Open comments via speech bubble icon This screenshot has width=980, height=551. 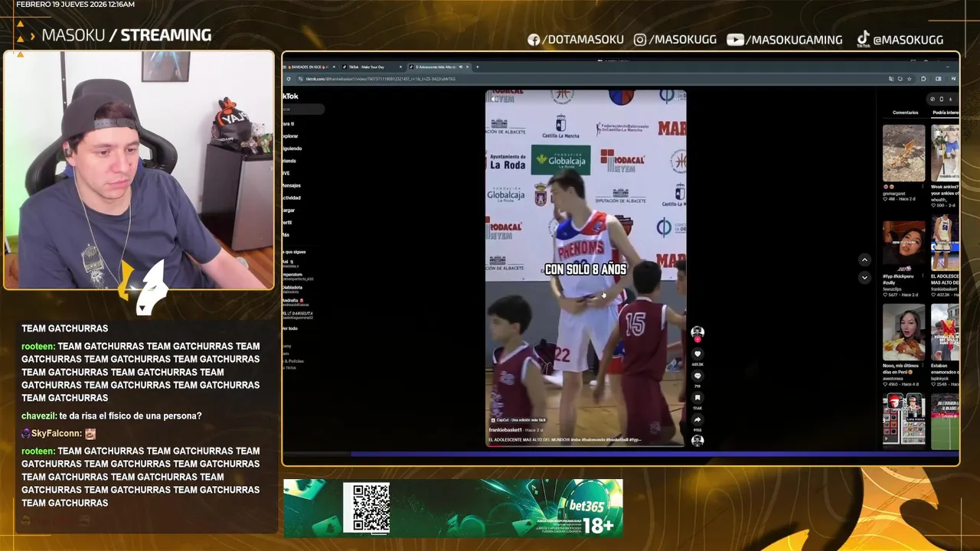point(697,376)
